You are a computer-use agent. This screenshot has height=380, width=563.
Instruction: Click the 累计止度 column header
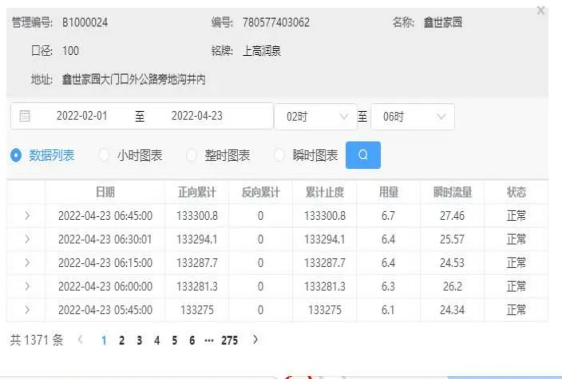[325, 192]
